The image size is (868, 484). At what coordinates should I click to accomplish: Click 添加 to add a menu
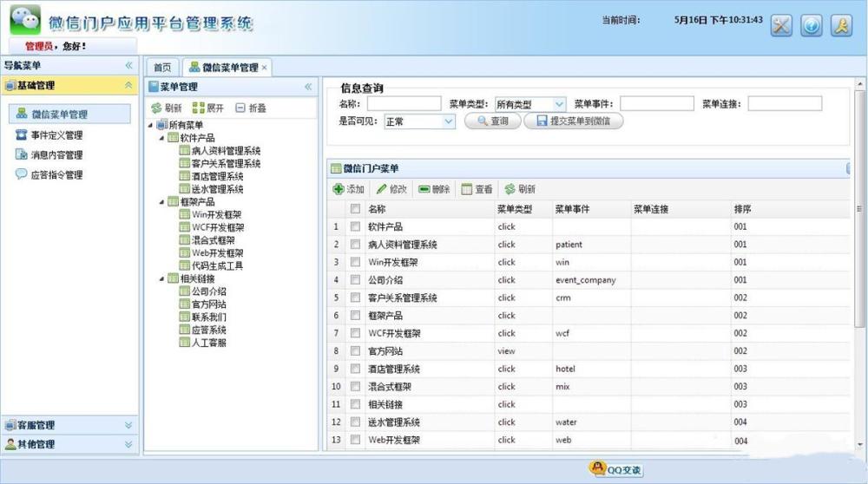348,189
